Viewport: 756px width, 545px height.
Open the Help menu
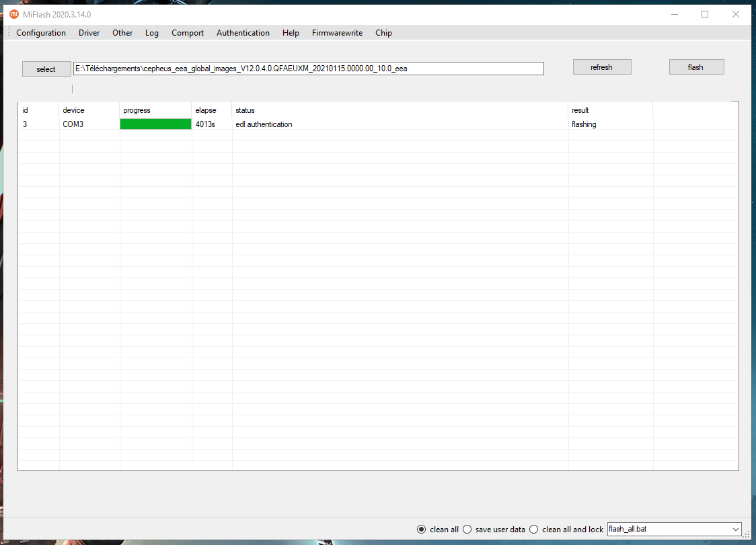coord(291,33)
